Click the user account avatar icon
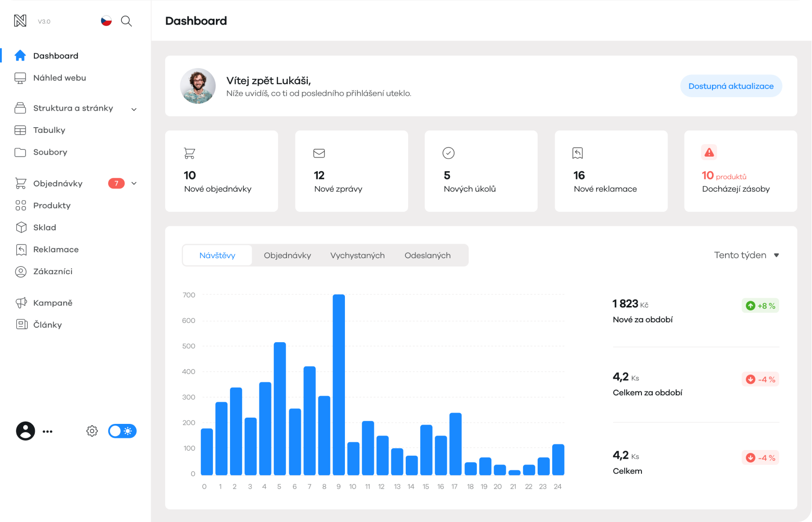 click(26, 431)
